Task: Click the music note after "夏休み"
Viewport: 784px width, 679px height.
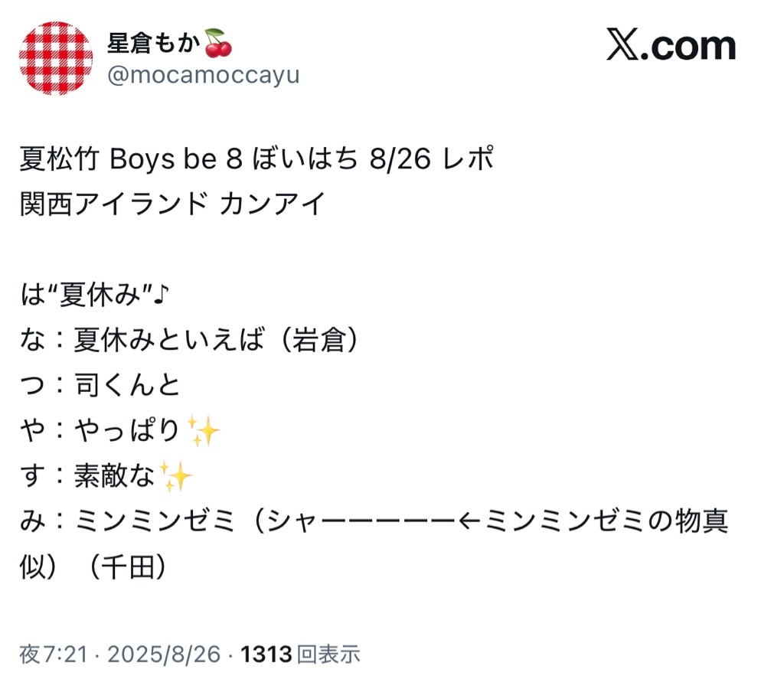Action: click(x=159, y=295)
